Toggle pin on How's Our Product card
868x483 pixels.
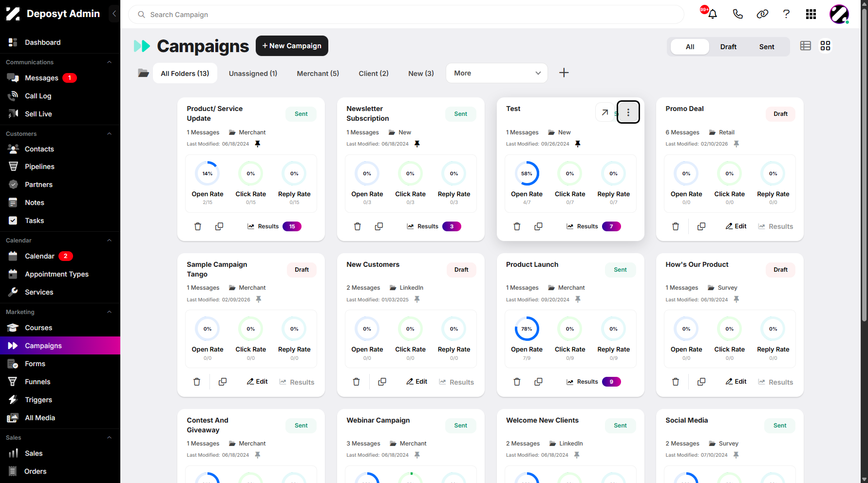736,299
